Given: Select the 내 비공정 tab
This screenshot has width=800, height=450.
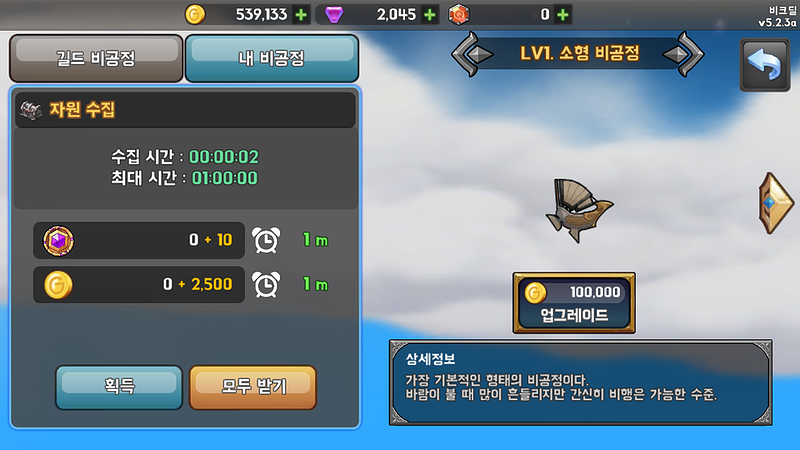Looking at the screenshot, I should 271,58.
